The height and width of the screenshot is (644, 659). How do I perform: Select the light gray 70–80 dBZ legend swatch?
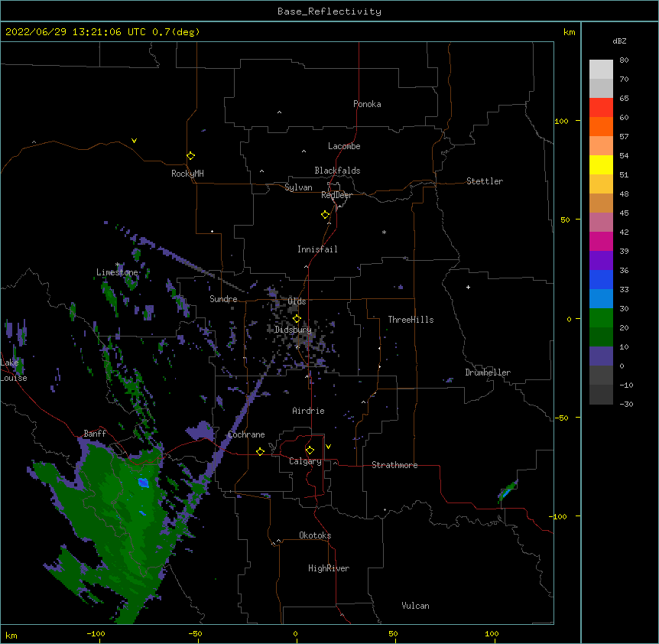coord(601,70)
